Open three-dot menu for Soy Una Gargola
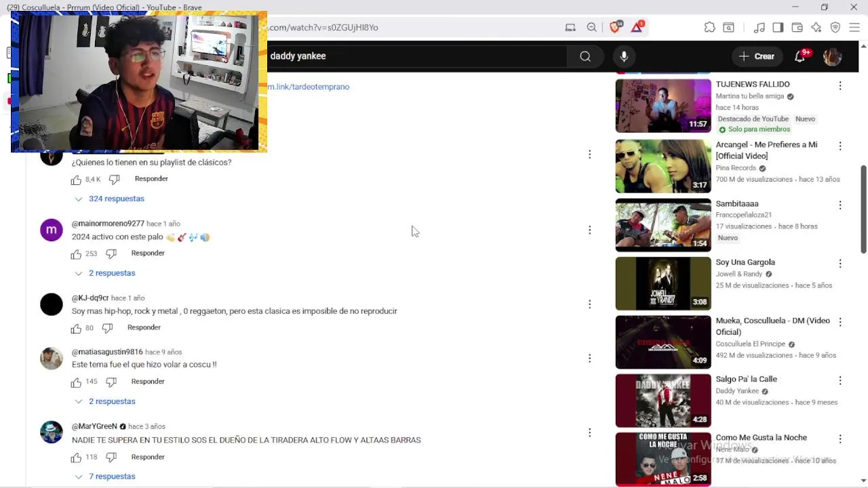This screenshot has width=868, height=488. (840, 263)
